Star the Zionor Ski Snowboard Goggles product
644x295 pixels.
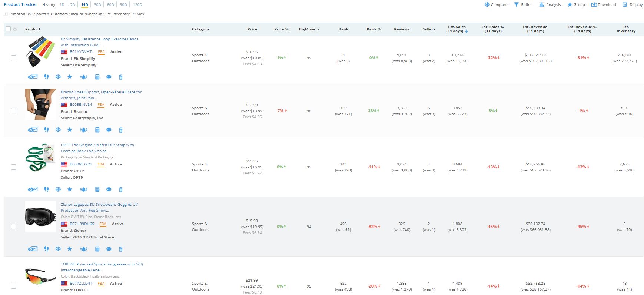(70, 249)
